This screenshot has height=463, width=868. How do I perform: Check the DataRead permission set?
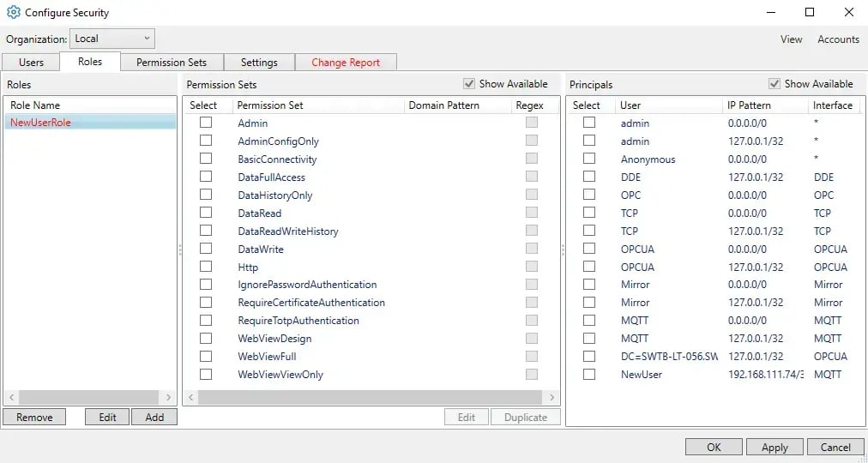coord(206,213)
